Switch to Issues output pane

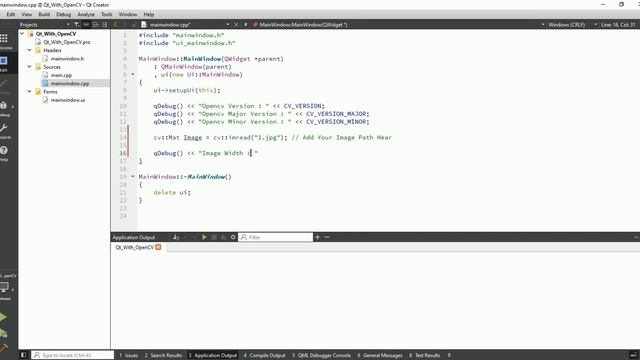(129, 355)
